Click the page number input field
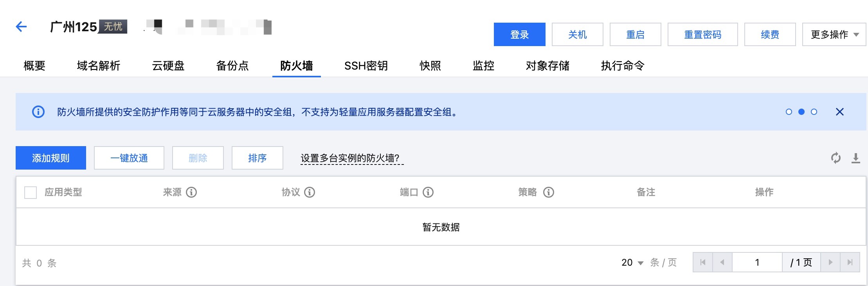This screenshot has width=868, height=286. [x=757, y=262]
